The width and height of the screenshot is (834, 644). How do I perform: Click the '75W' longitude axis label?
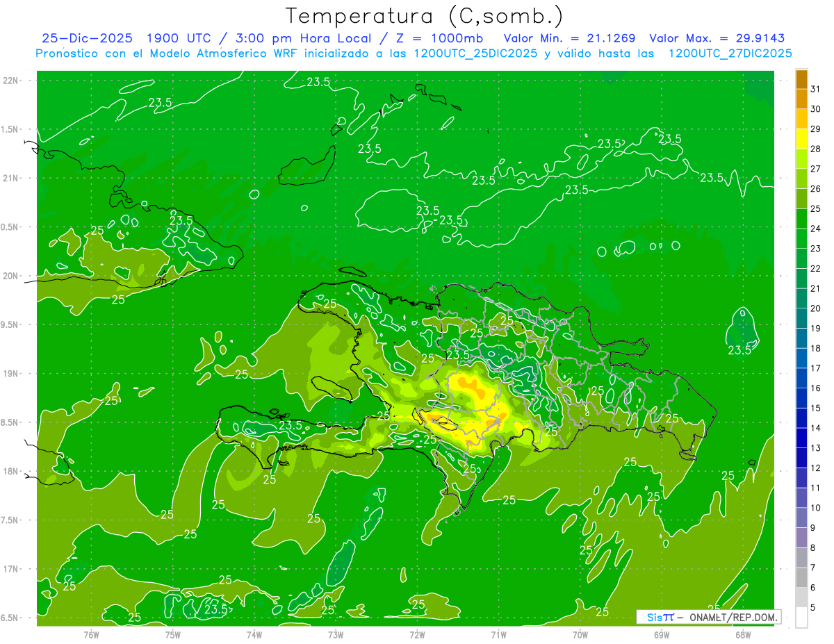tap(173, 634)
